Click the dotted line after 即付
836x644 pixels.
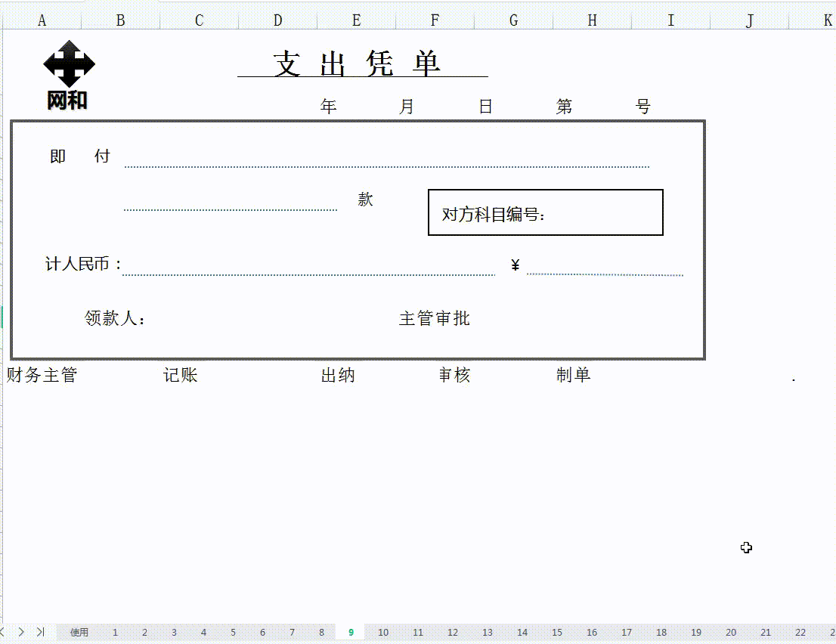point(385,160)
